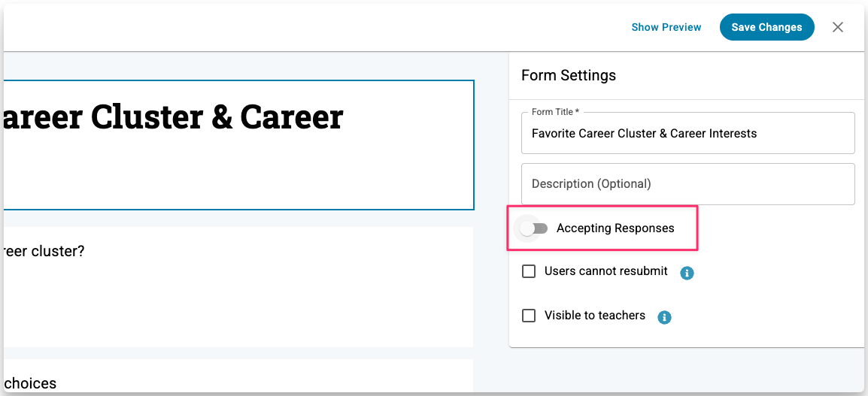Click the Form Settings panel heading
The image size is (868, 396).
tap(568, 75)
